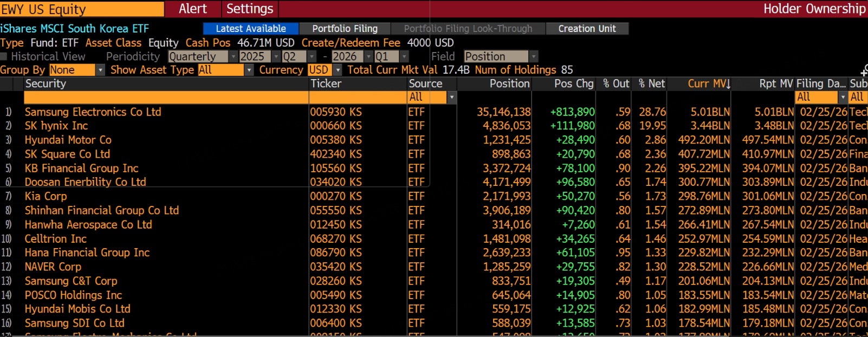Open the Samsung Electronics Co Ltd holding
This screenshot has width=868, height=337.
pos(93,112)
